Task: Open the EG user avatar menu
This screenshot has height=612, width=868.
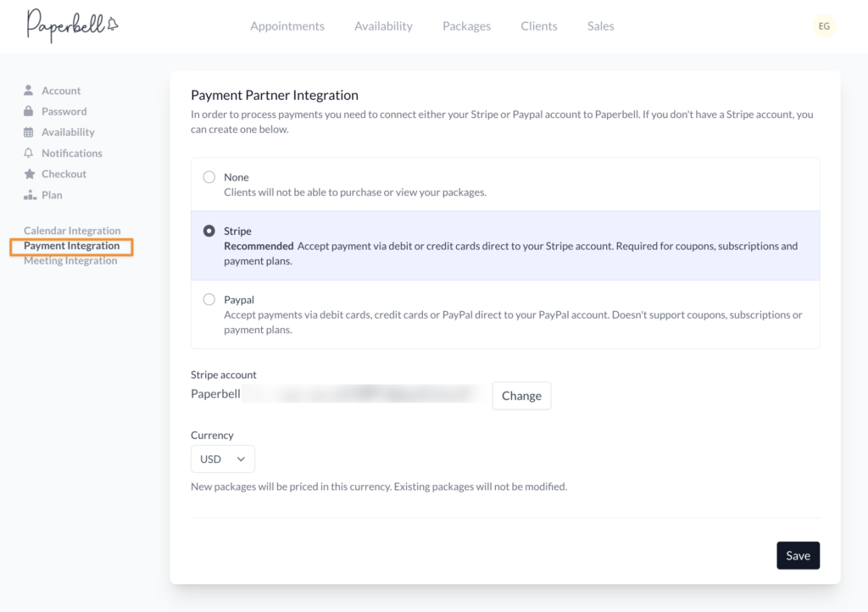Action: click(x=824, y=26)
